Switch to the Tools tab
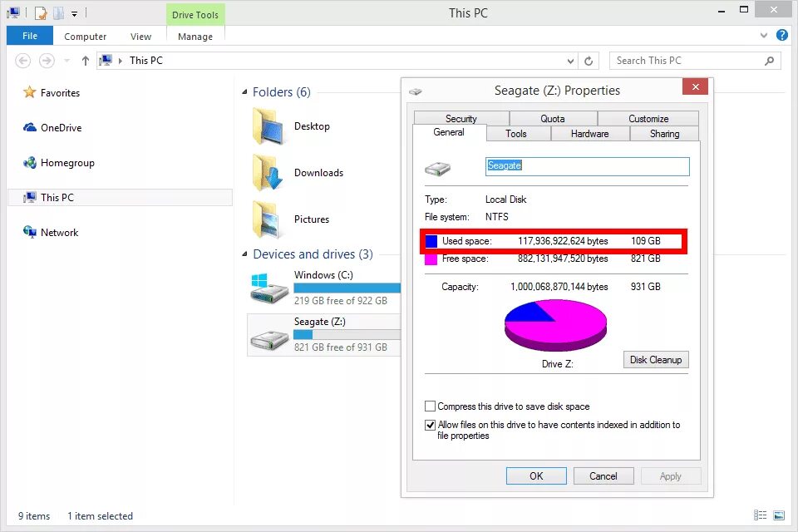This screenshot has width=798, height=532. [x=516, y=133]
